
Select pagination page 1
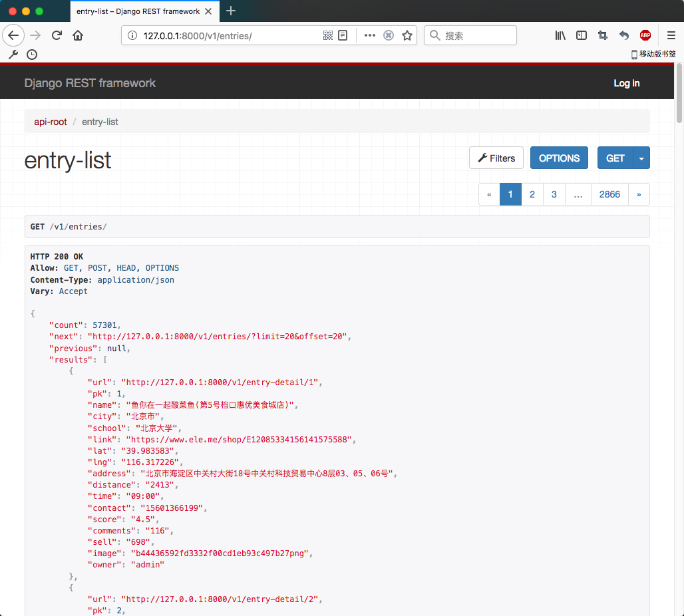pos(510,194)
